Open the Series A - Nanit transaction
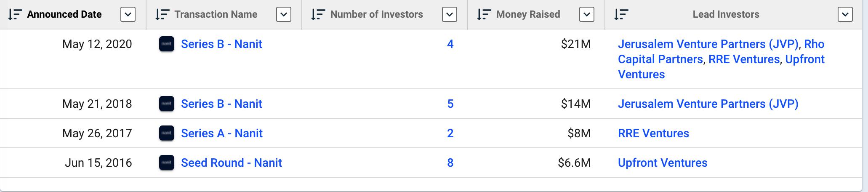The height and width of the screenshot is (192, 868). pos(222,133)
